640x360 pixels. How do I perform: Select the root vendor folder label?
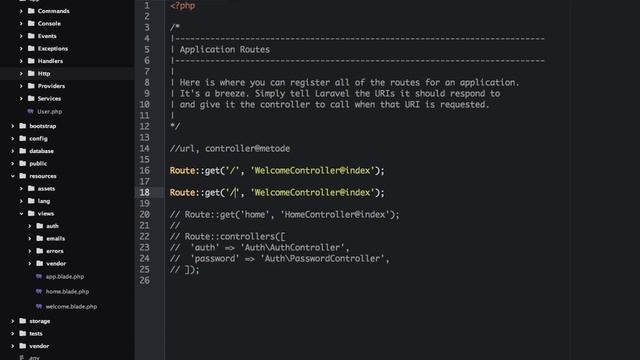click(39, 346)
